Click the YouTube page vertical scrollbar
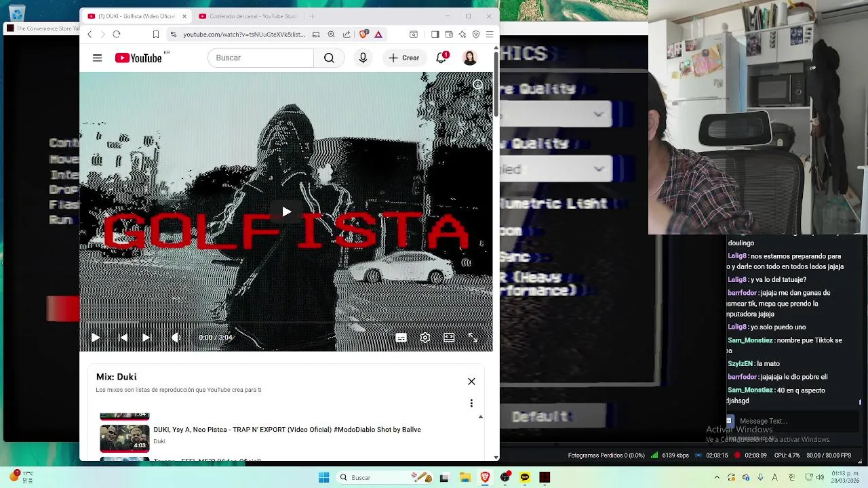868x488 pixels. coord(496,84)
